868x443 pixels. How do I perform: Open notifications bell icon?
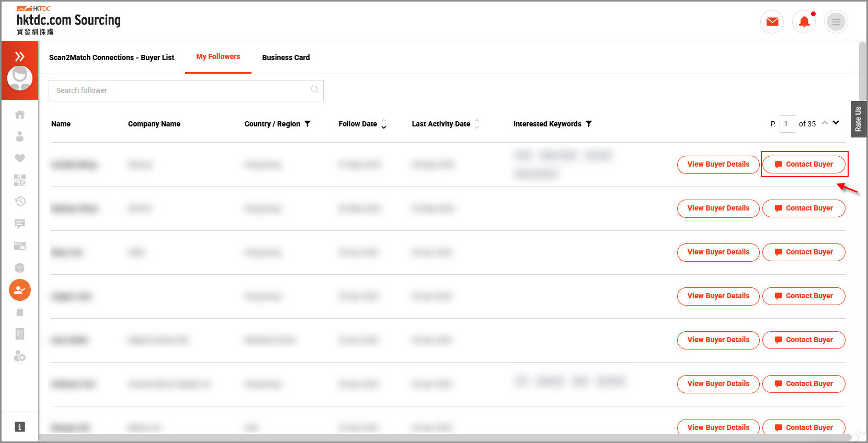(x=804, y=22)
